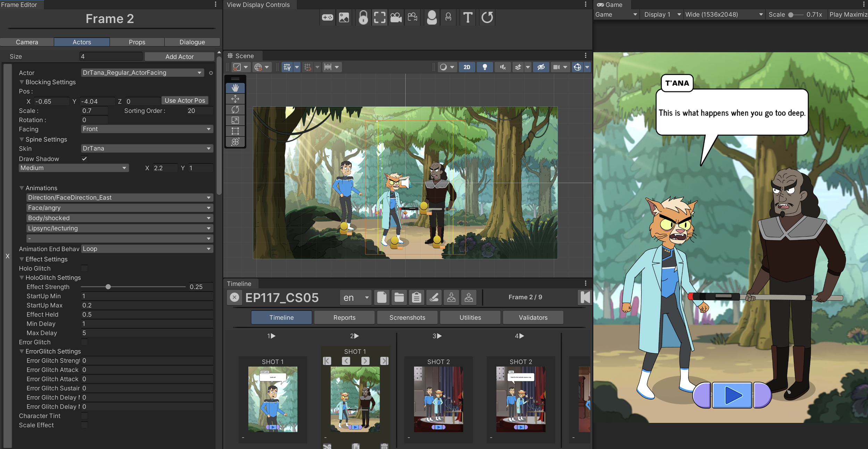Select the Rotate tool in Scene overlay
Screen dimensions: 868x449
pos(235,109)
